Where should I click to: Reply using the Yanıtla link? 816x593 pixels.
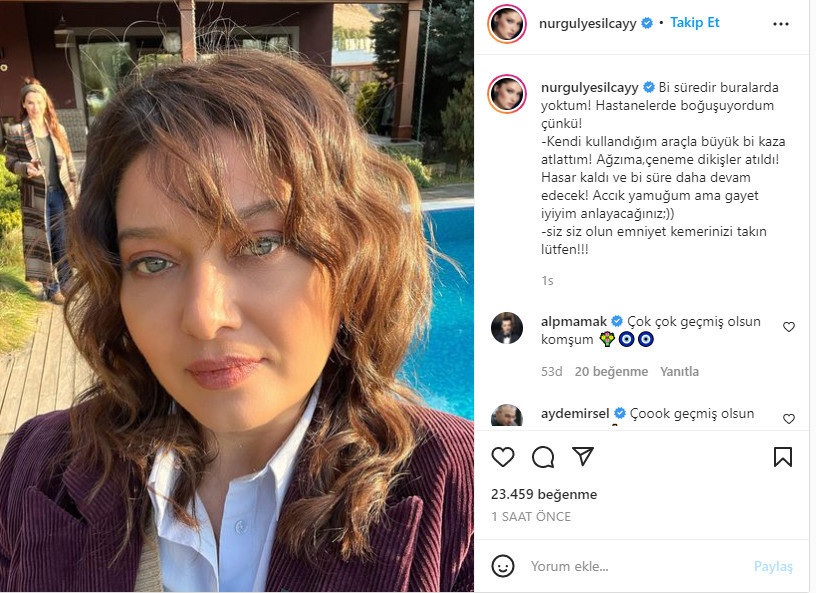681,371
